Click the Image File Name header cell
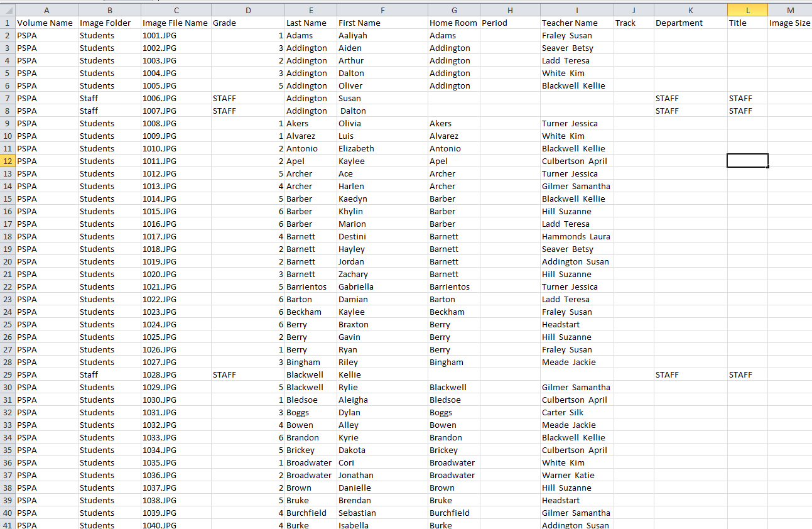The width and height of the screenshot is (812, 529). pos(176,23)
